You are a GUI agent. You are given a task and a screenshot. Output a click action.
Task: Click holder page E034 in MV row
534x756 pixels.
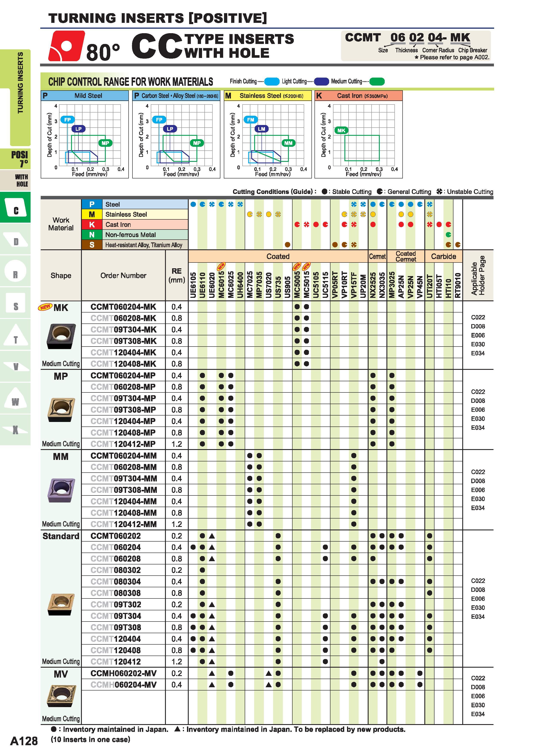tap(478, 714)
